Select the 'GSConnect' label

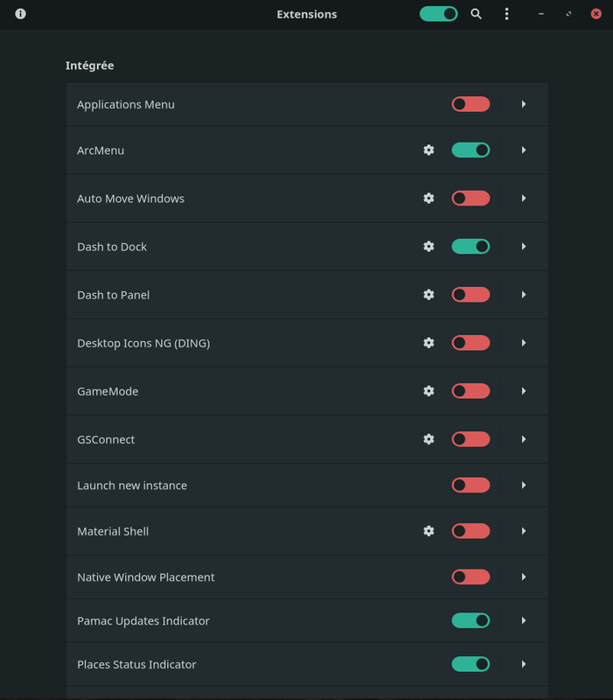click(x=106, y=440)
